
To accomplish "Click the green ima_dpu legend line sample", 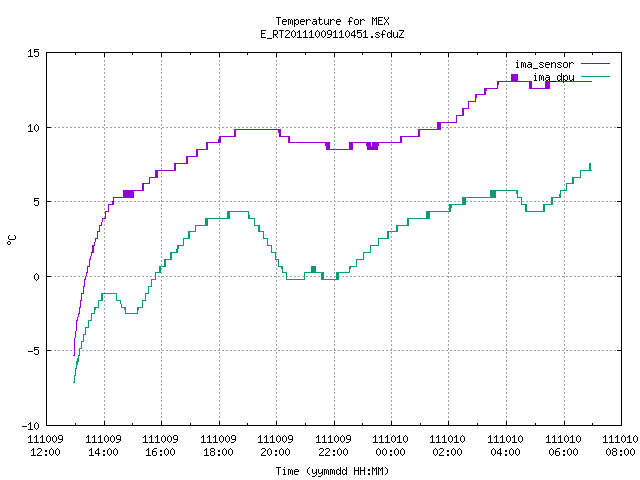I will click(x=595, y=76).
